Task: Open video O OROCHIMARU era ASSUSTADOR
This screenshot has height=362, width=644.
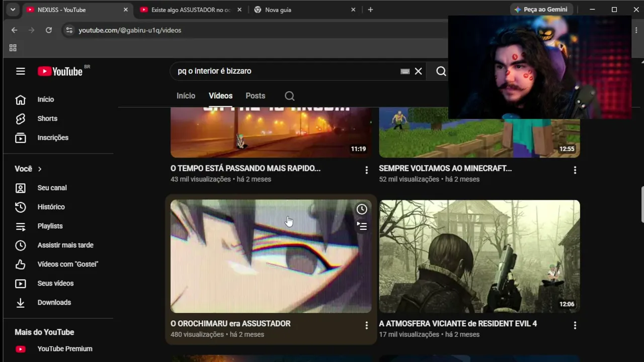Action: pyautogui.click(x=230, y=324)
